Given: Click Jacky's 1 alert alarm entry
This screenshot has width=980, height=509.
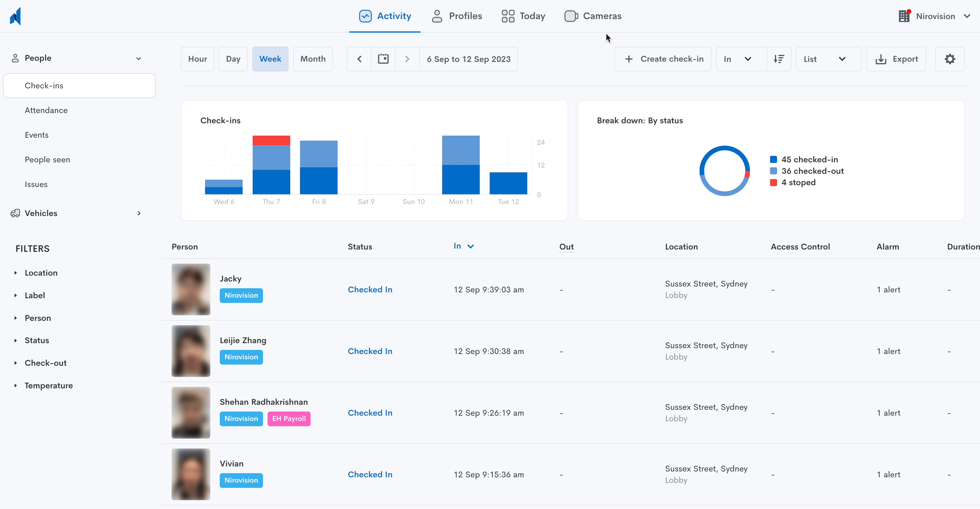Looking at the screenshot, I should [x=888, y=290].
